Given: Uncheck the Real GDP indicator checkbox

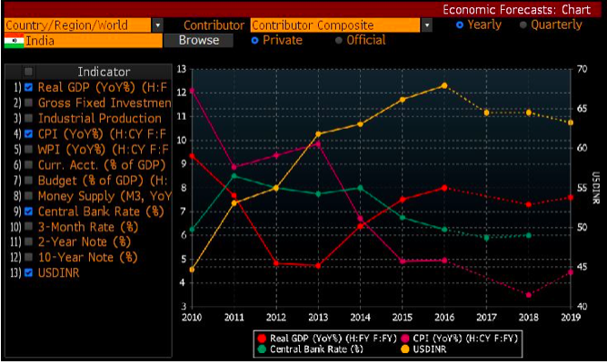Looking at the screenshot, I should pos(28,87).
